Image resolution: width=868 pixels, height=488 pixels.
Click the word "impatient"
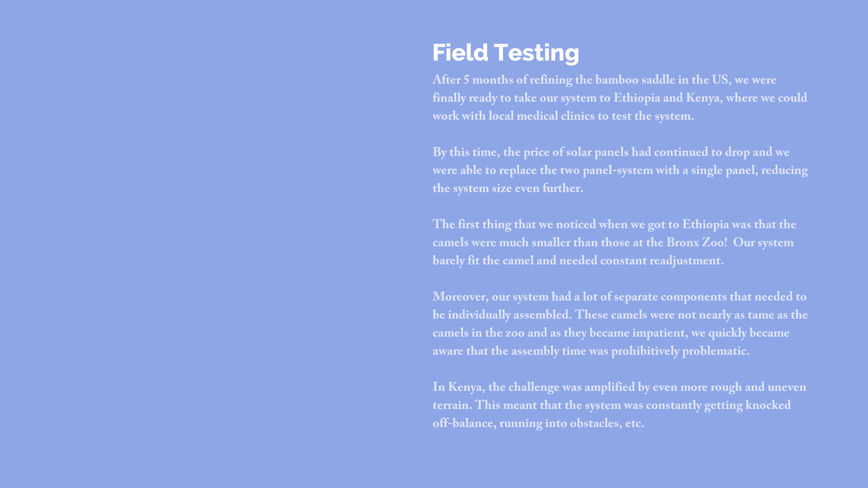click(658, 334)
